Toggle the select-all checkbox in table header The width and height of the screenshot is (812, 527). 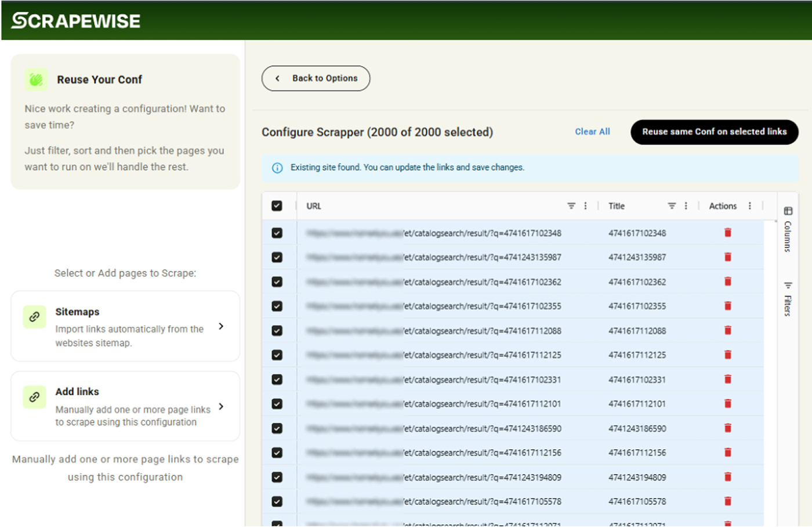tap(277, 206)
